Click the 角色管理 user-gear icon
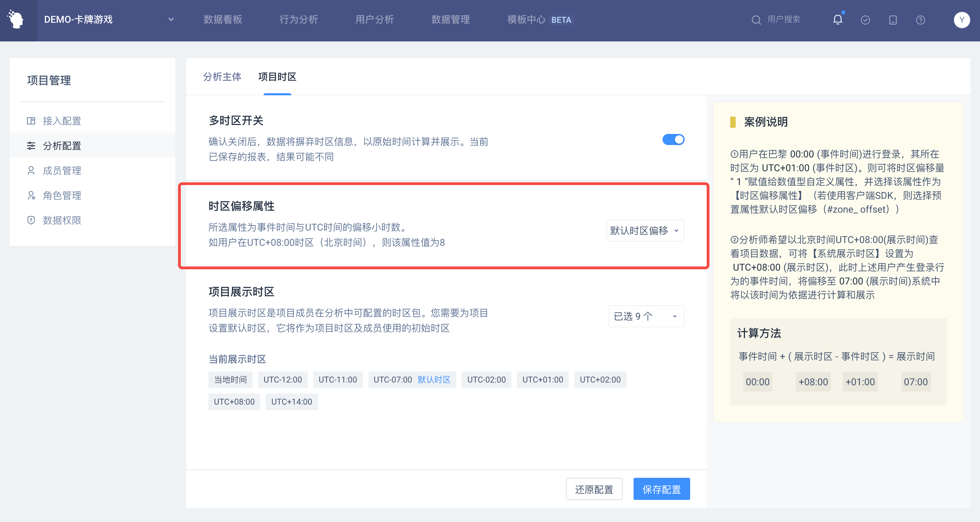This screenshot has width=980, height=522. click(31, 195)
